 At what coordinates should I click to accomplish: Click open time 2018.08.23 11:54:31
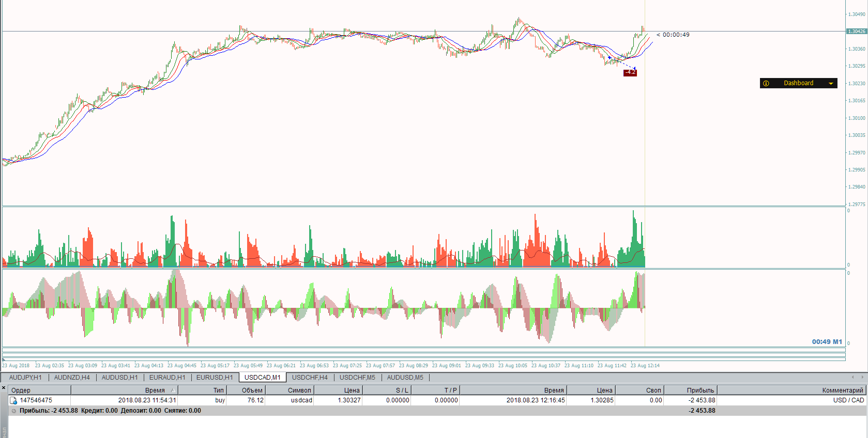[147, 400]
